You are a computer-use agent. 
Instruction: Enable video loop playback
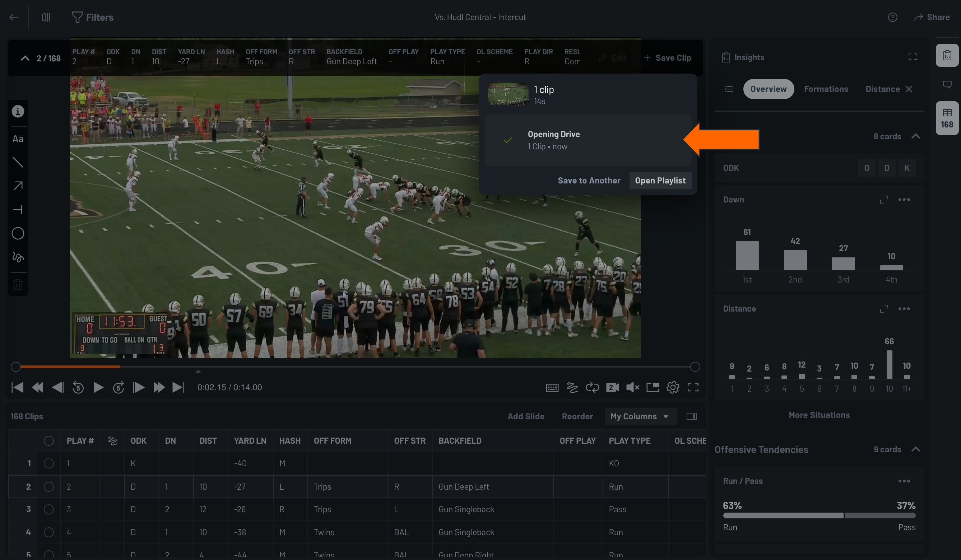coord(592,387)
